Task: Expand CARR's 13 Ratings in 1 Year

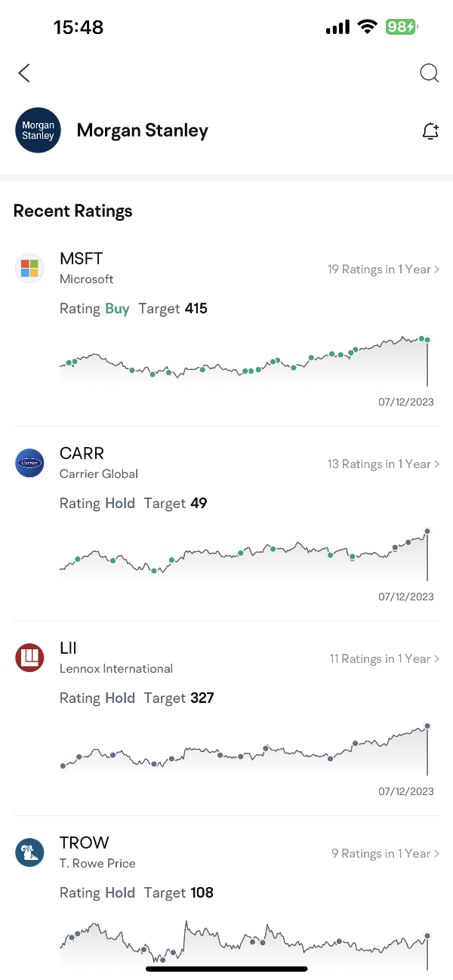Action: click(x=384, y=464)
